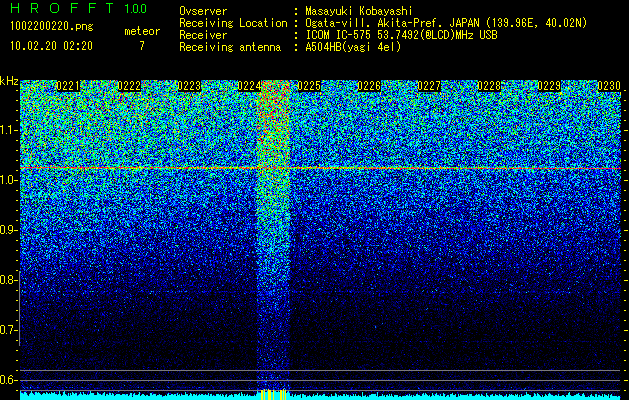This screenshot has width=629, height=400.
Task: Click the 0228 time marker
Action: click(489, 86)
